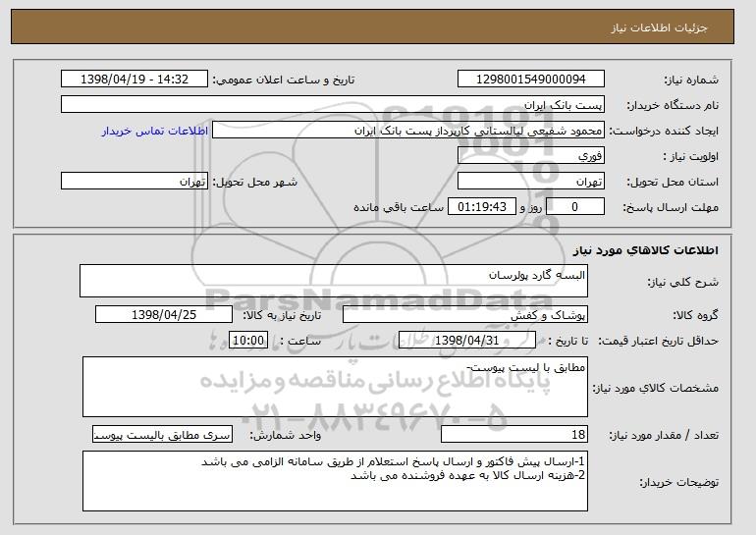
Task: Click the remaining days field showing 0
Action: [x=575, y=207]
